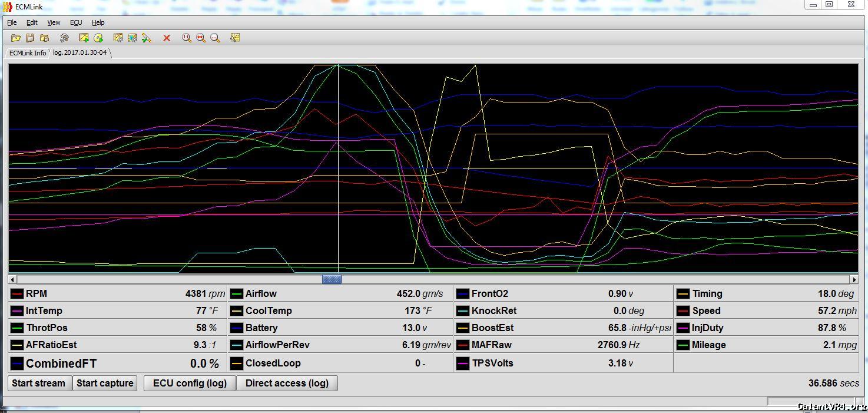
Task: Click the zoom 1:1 magnifier icon
Action: [x=187, y=38]
